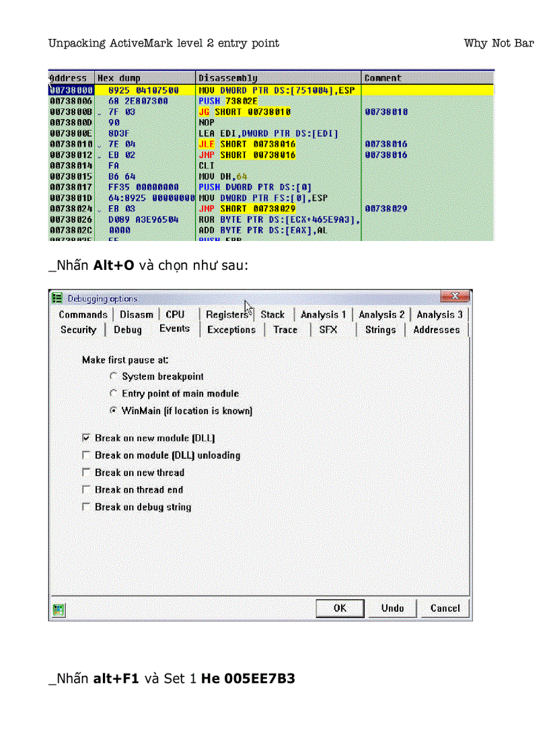
Task: Open the Trace tab
Action: pyautogui.click(x=286, y=330)
